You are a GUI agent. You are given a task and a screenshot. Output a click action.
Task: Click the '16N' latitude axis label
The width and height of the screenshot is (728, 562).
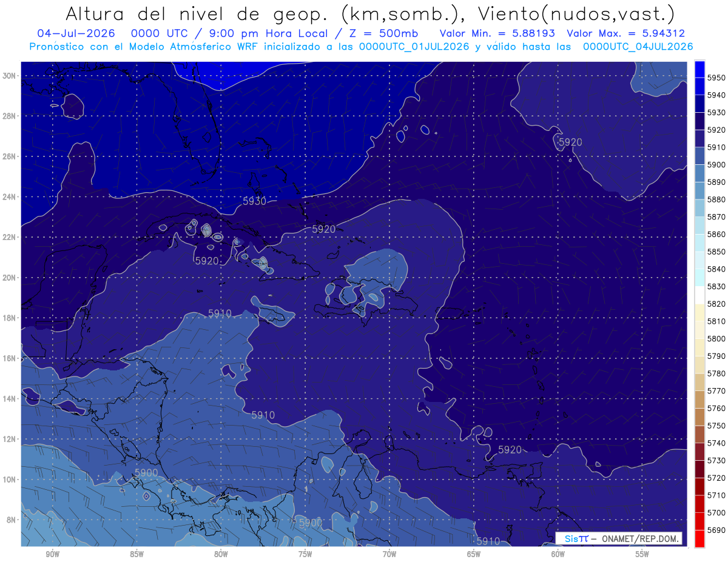click(10, 358)
